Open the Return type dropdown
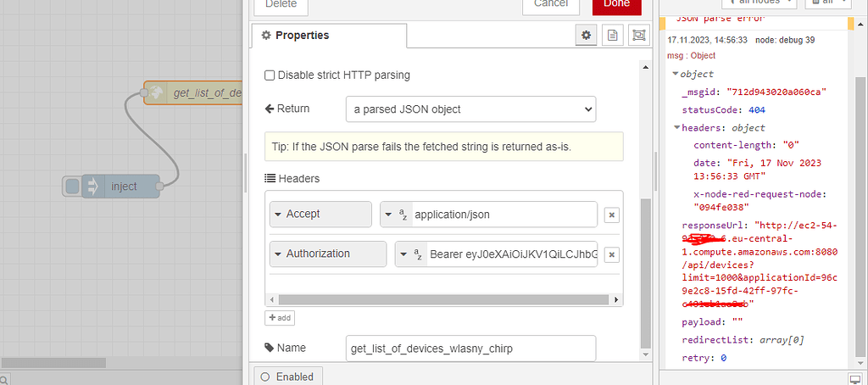 point(470,109)
